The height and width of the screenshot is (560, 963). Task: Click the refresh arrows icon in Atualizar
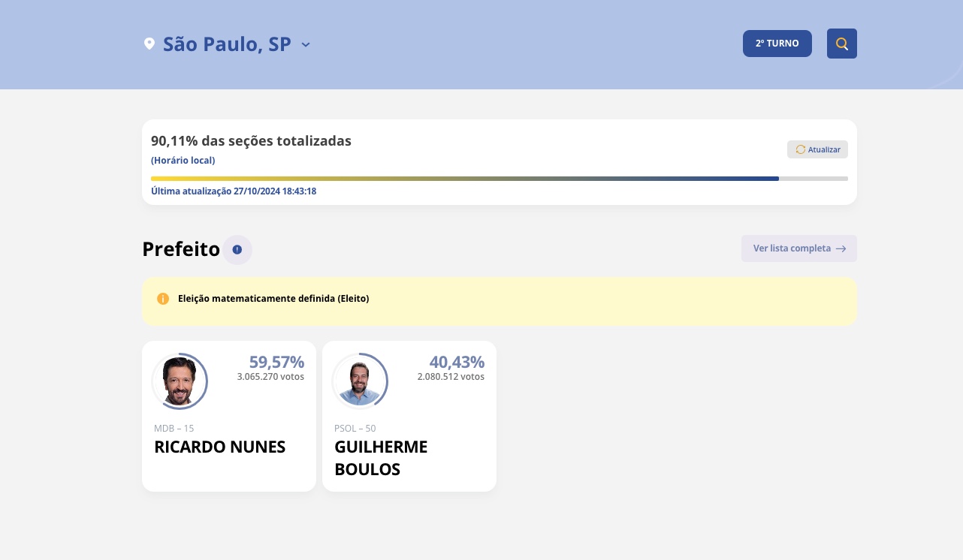[800, 149]
